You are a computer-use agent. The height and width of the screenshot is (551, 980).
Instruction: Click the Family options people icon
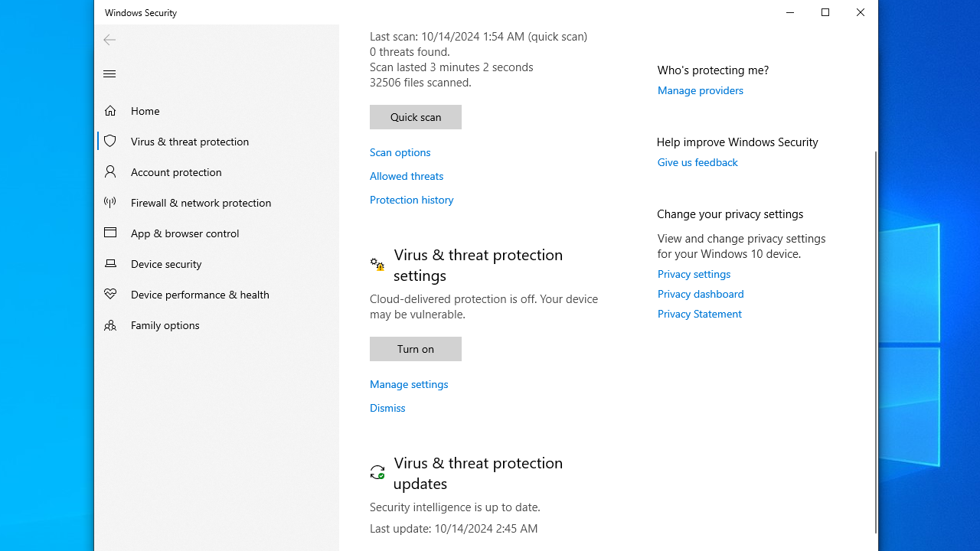tap(110, 324)
